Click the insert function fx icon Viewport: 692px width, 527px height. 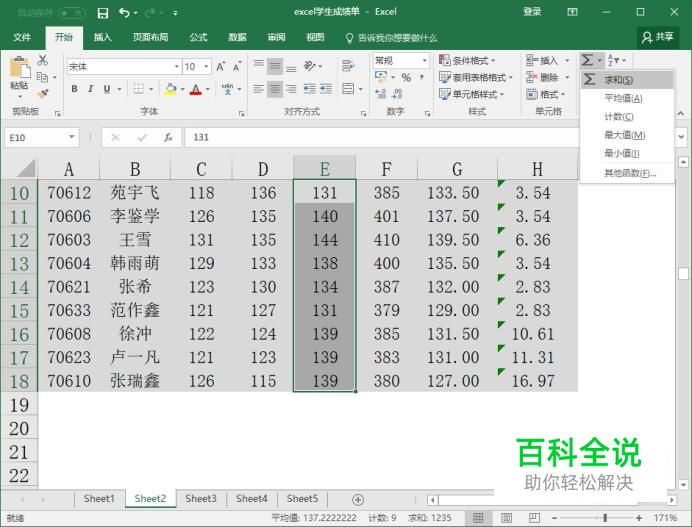[x=168, y=137]
